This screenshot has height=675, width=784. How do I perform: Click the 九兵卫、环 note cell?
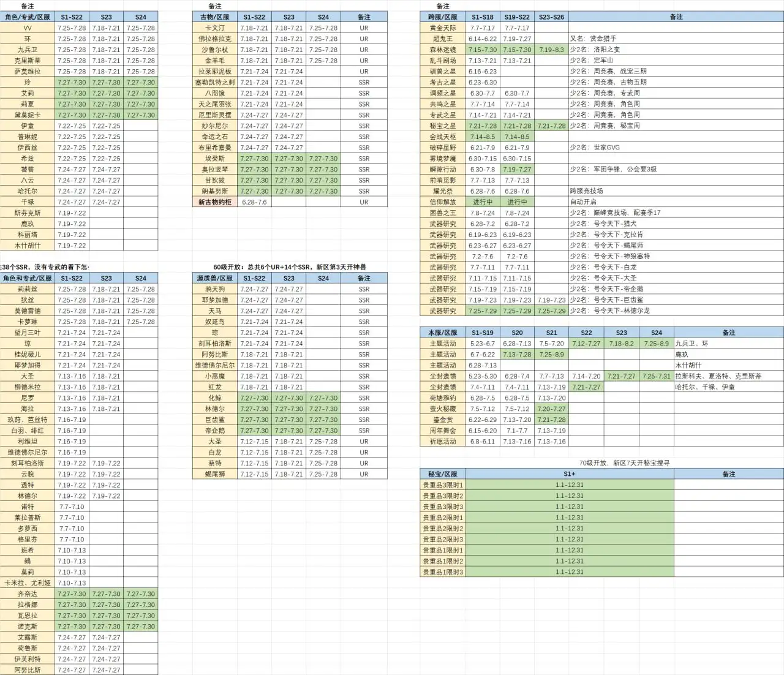pyautogui.click(x=728, y=344)
